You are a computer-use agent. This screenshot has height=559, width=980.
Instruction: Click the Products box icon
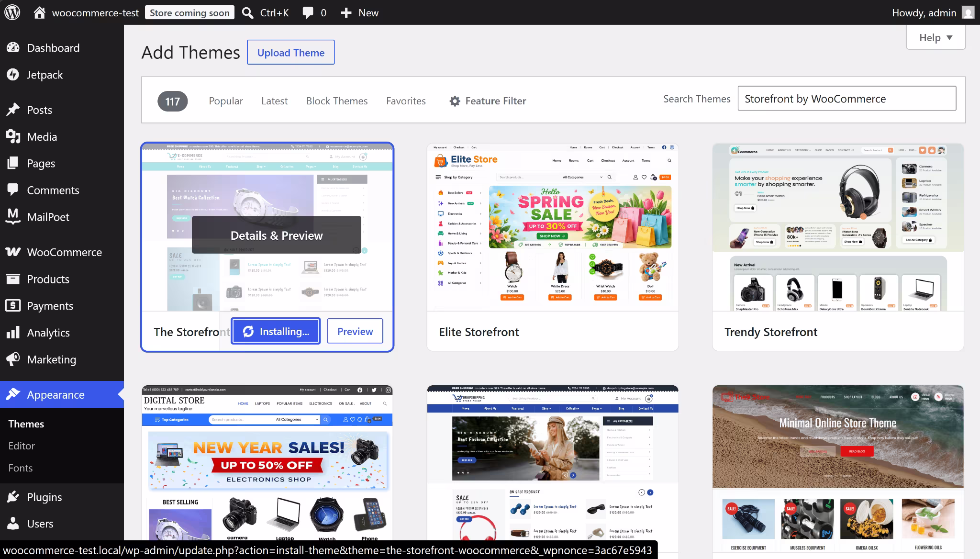[x=13, y=279]
